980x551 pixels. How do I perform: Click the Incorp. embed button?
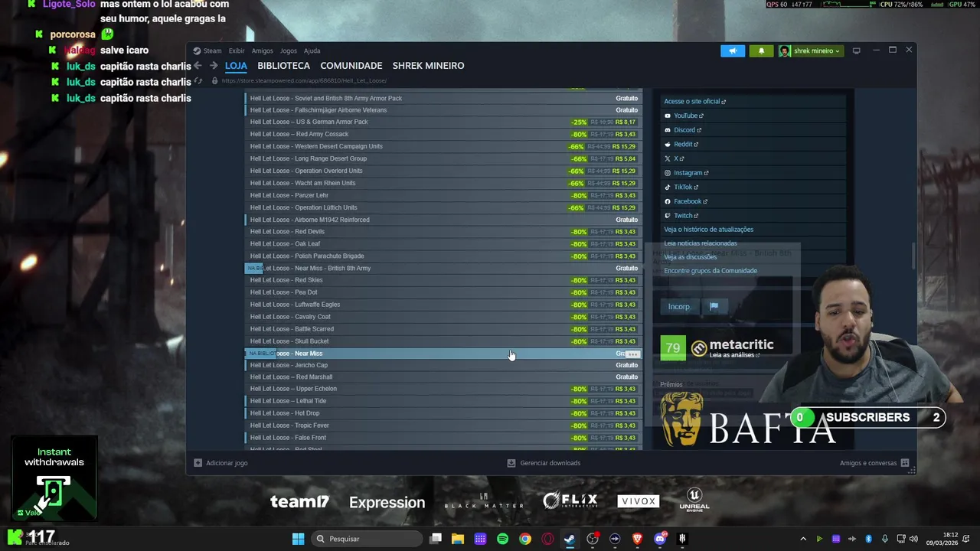pyautogui.click(x=678, y=307)
